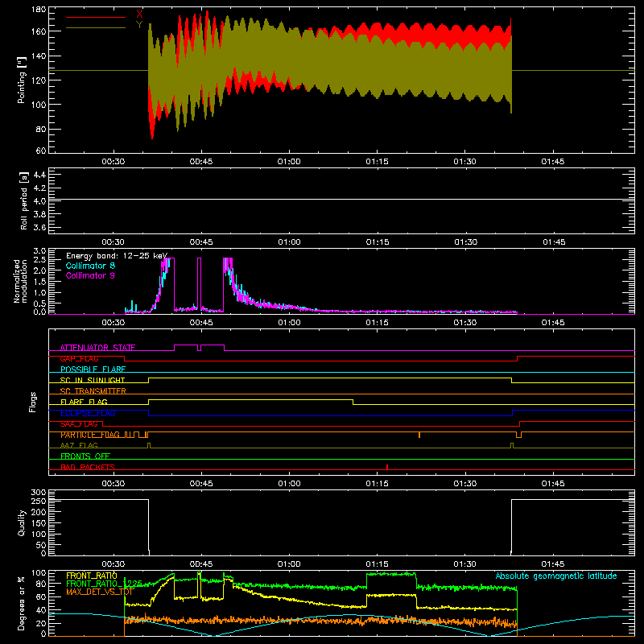
Task: Select the olive Y legend label
Action: click(x=139, y=25)
